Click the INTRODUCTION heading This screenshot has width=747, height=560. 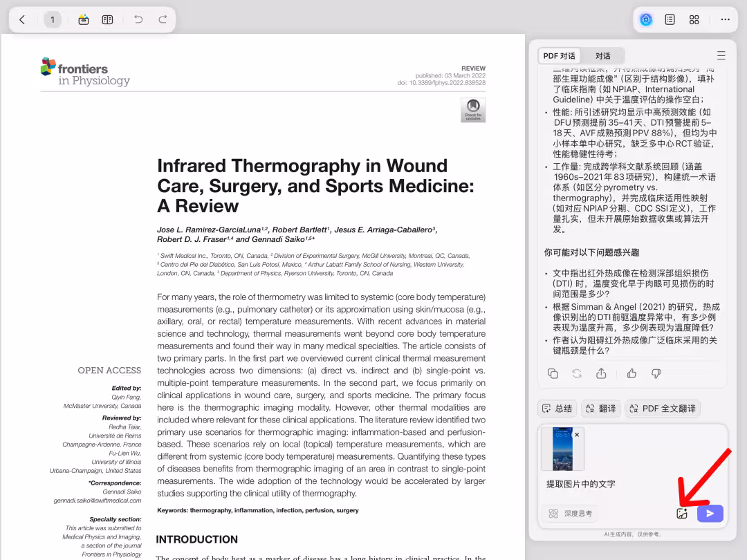196,539
